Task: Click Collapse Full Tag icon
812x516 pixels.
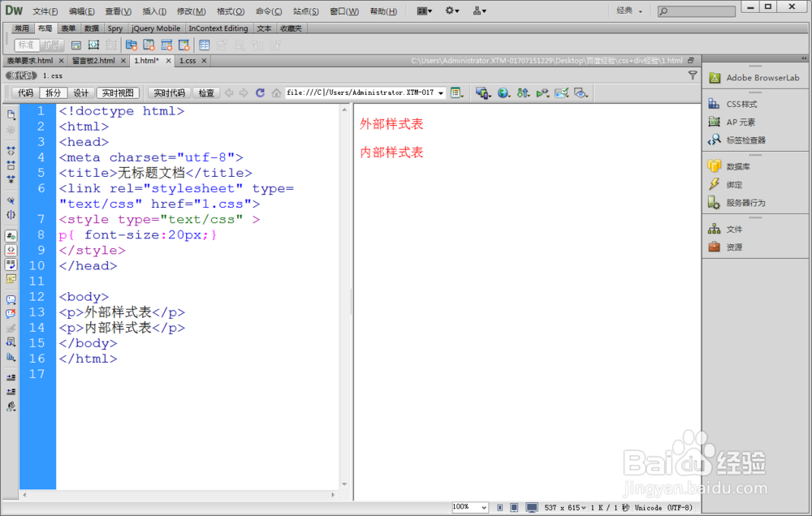Action: pyautogui.click(x=11, y=151)
